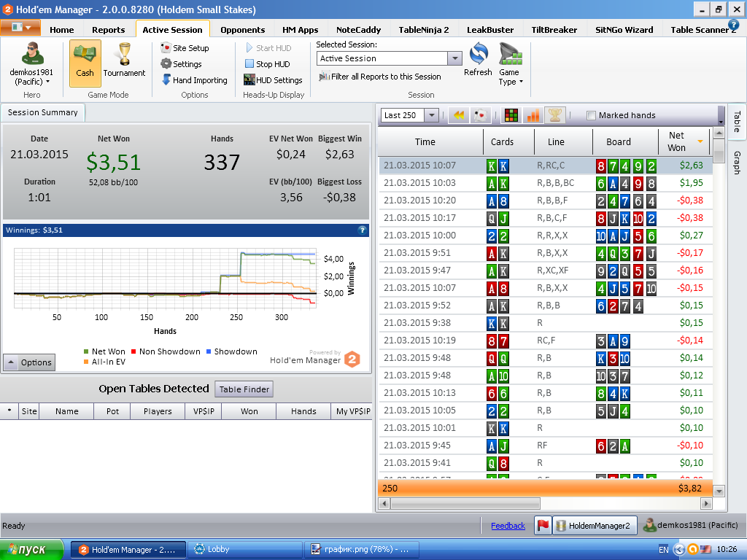This screenshot has width=747, height=560.
Task: Sort by Net Won column
Action: click(684, 141)
